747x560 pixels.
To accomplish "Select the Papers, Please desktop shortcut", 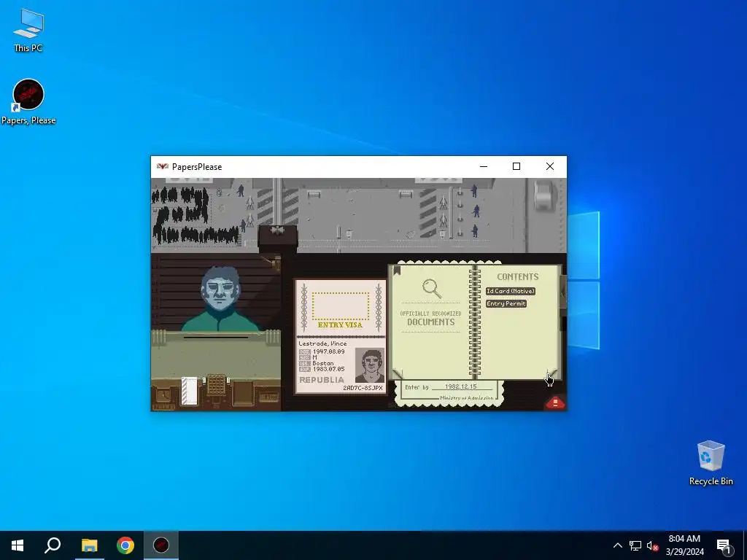I will (28, 102).
